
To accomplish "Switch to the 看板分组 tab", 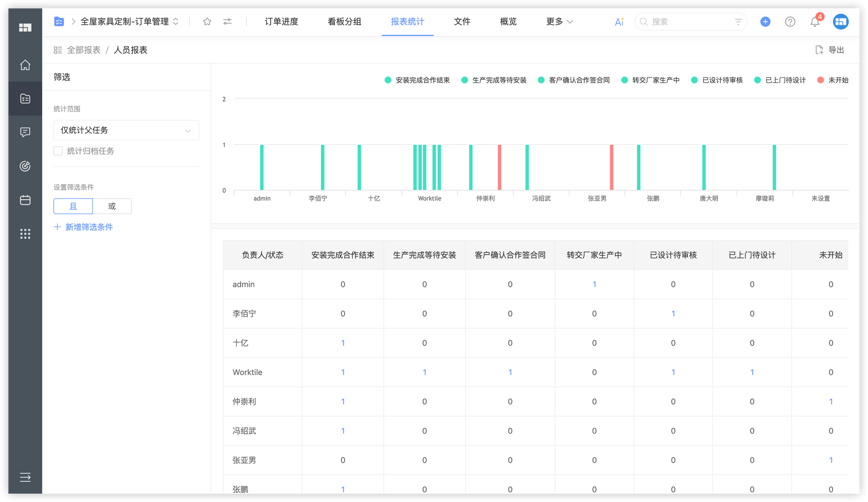I will 344,22.
